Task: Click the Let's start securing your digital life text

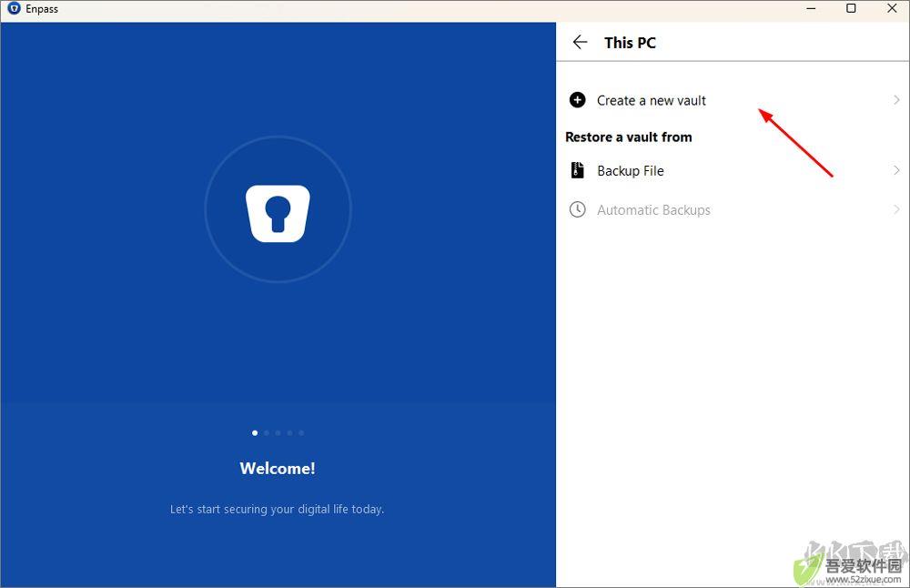Action: click(x=277, y=509)
